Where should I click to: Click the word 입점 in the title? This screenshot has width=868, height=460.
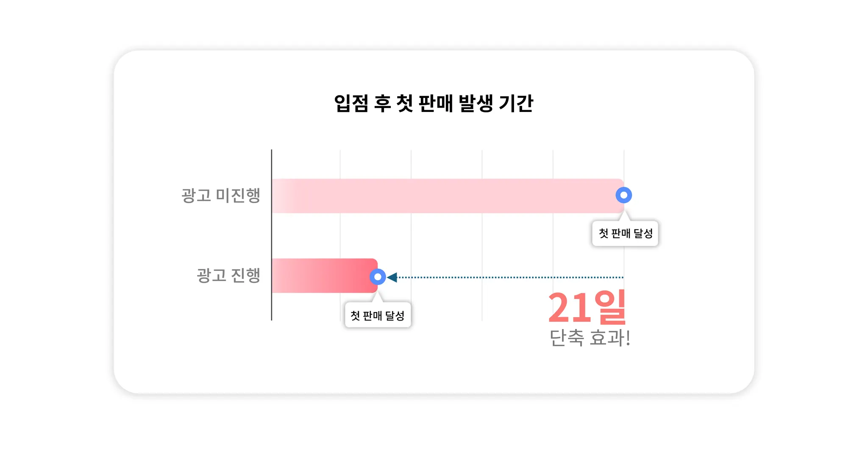pos(351,103)
